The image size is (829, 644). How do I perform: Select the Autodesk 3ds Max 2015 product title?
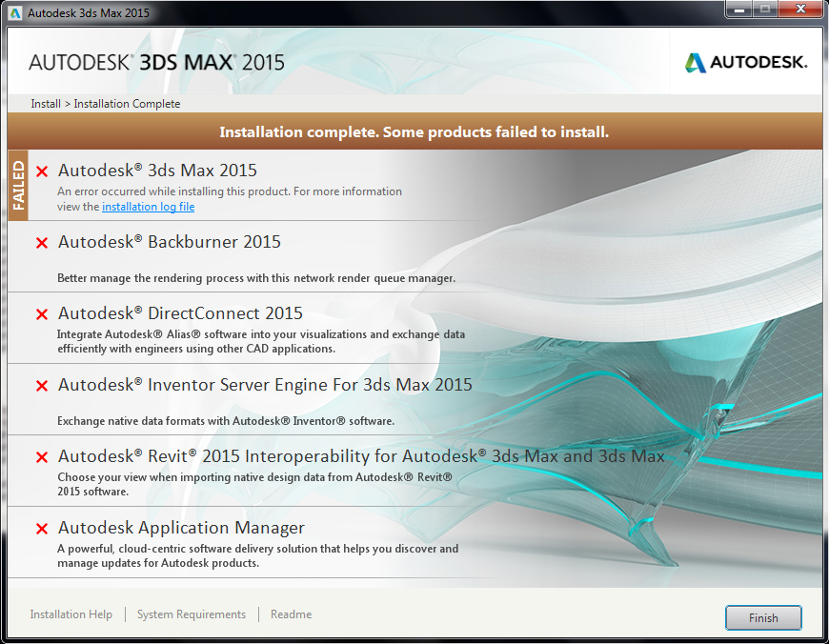157,171
